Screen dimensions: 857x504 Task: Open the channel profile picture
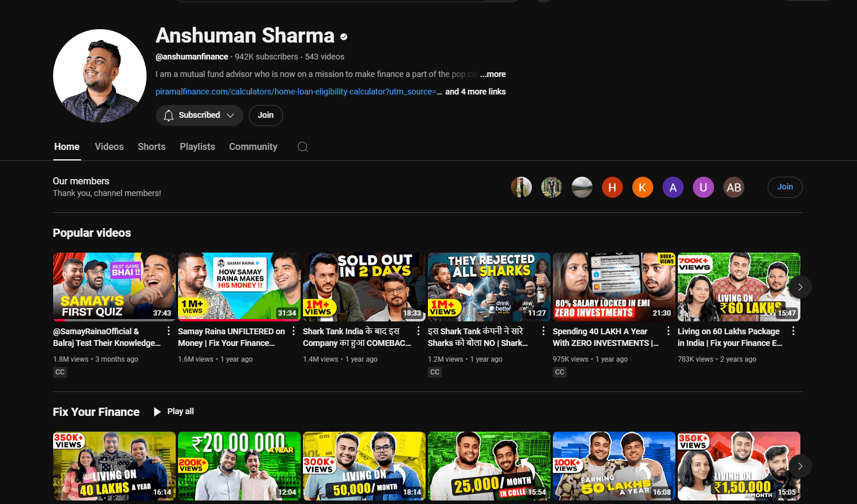click(100, 76)
